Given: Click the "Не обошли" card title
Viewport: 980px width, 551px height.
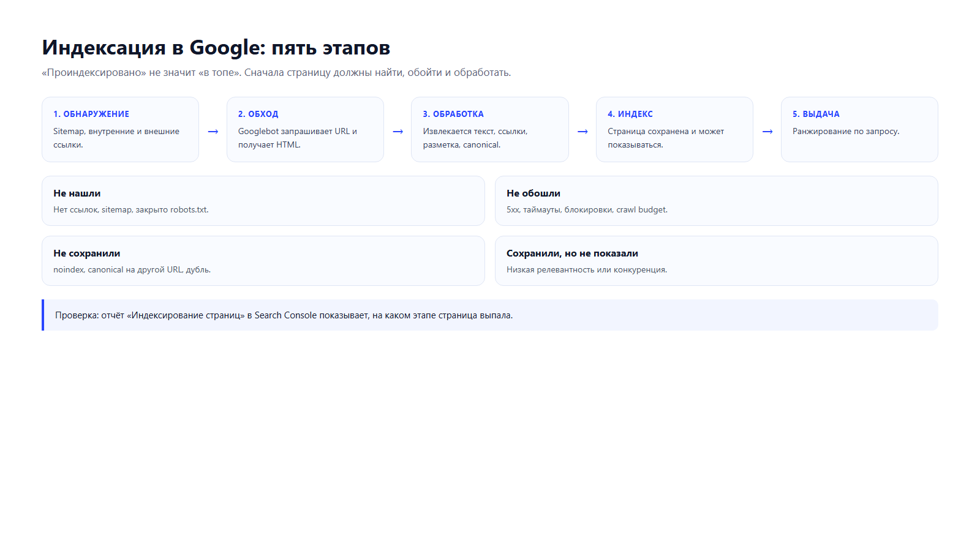Looking at the screenshot, I should click(x=533, y=193).
